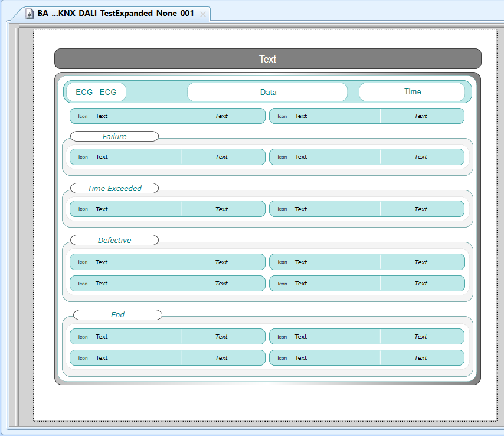
Task: Click Icon placeholder in left Failure row
Action: (83, 157)
